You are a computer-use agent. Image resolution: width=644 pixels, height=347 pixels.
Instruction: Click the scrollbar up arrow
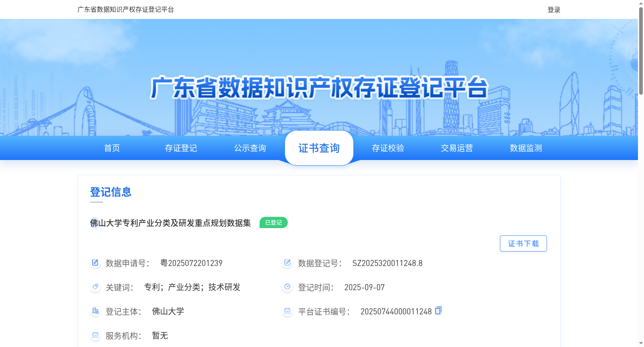point(641,3)
